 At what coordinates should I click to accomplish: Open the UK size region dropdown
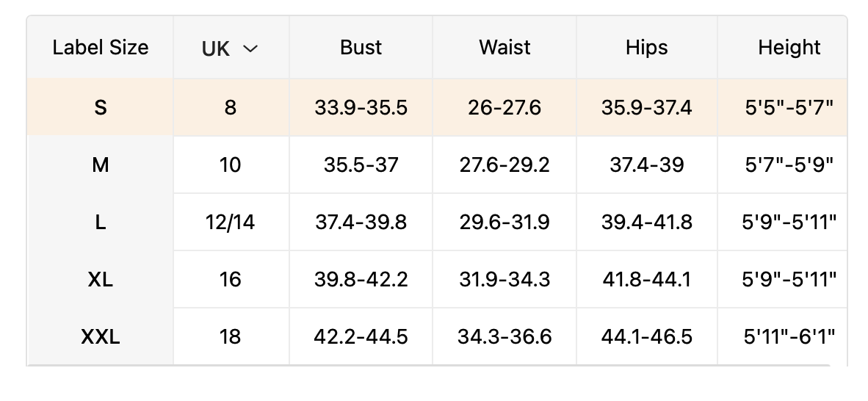click(230, 48)
